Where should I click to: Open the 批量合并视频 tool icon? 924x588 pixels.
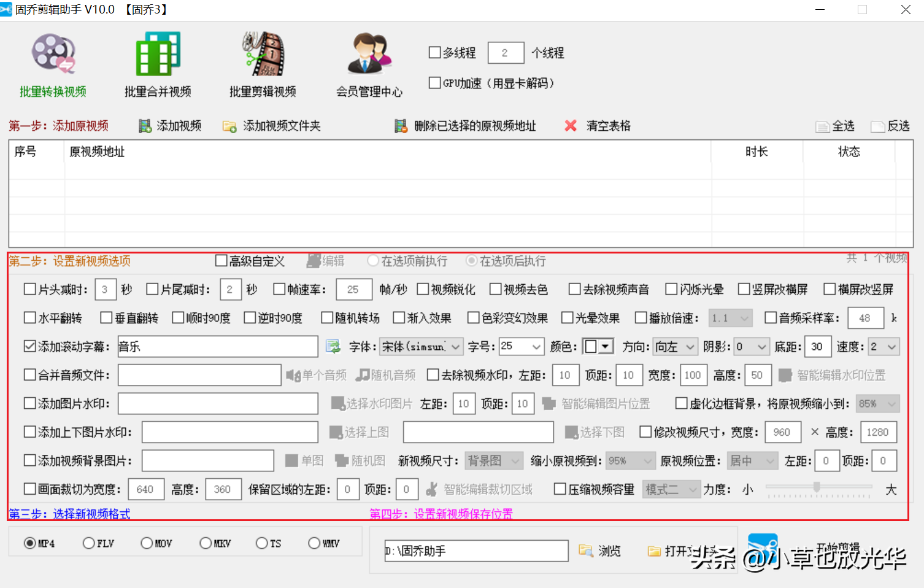click(158, 54)
